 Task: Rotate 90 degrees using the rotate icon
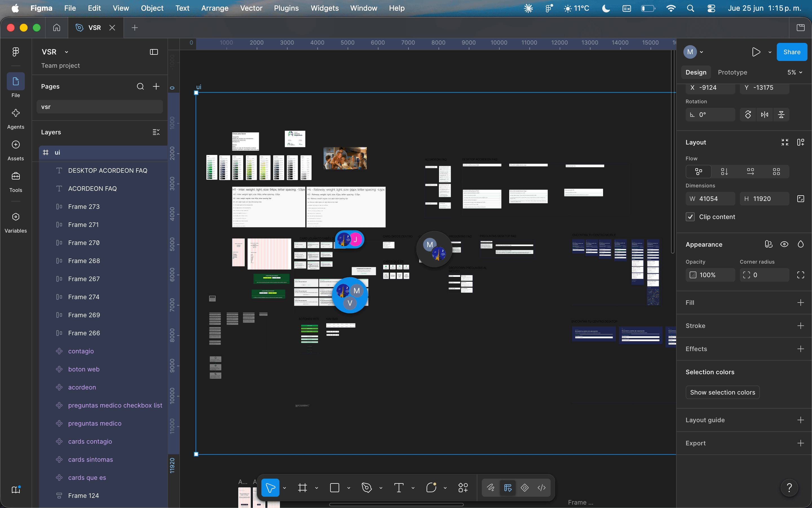[x=748, y=115]
